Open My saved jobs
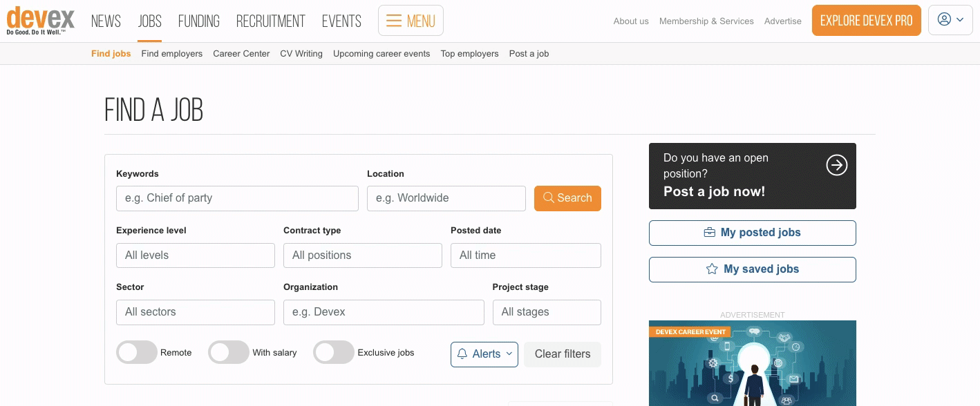Image resolution: width=980 pixels, height=406 pixels. 753,269
